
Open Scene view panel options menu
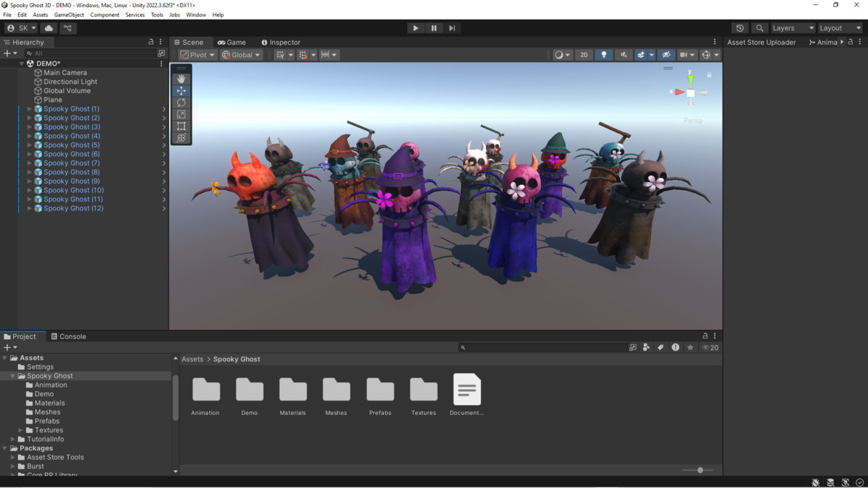(x=715, y=42)
